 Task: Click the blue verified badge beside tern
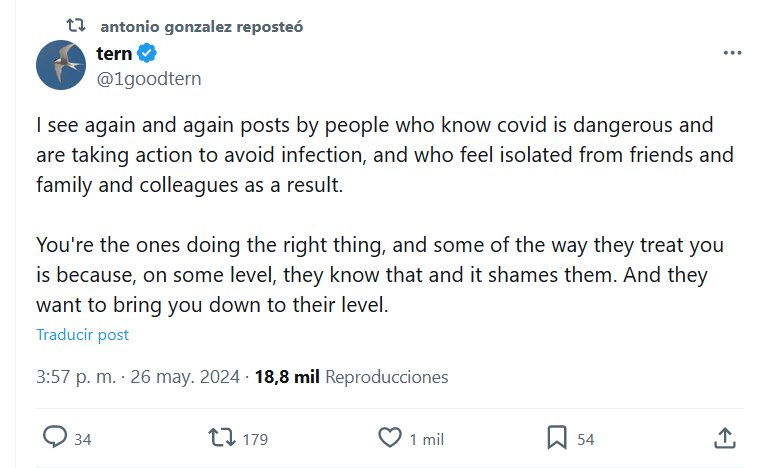click(146, 53)
